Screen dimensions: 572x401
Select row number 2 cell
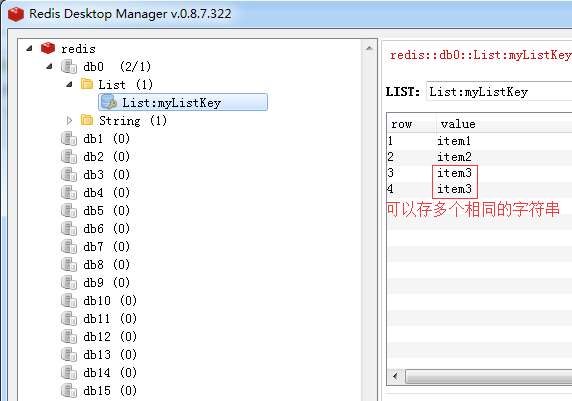(390, 157)
